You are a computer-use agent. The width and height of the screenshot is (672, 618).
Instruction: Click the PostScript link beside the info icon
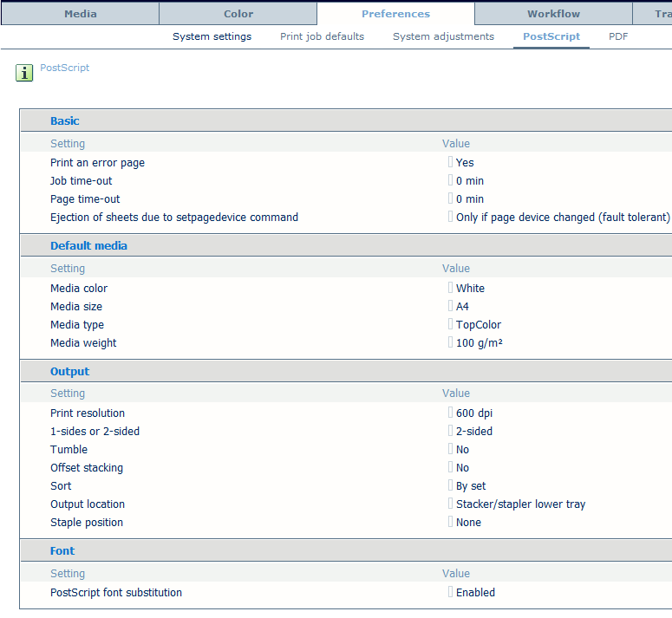pyautogui.click(x=65, y=68)
